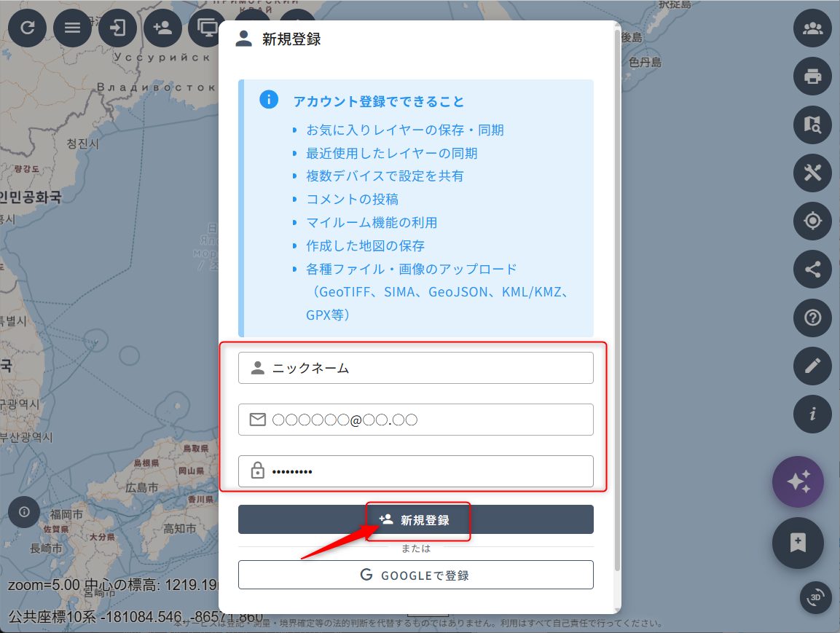This screenshot has height=633, width=840.
Task: Click the purple sparkle AI button
Action: pyautogui.click(x=798, y=481)
